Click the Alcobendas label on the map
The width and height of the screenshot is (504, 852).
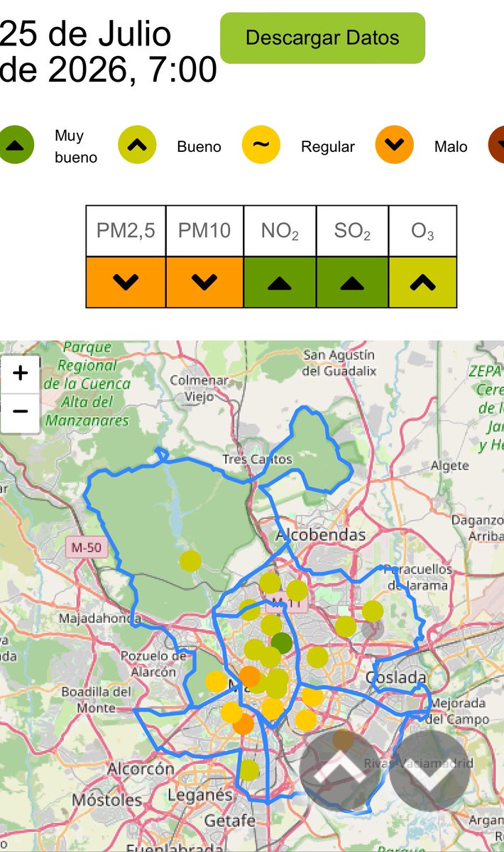(x=321, y=535)
